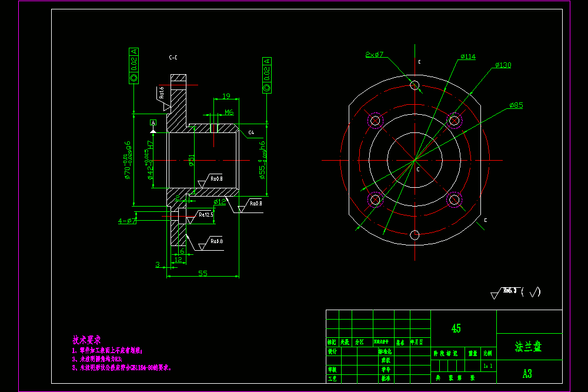
Task: Select the 55 overall length dimension
Action: (x=202, y=273)
